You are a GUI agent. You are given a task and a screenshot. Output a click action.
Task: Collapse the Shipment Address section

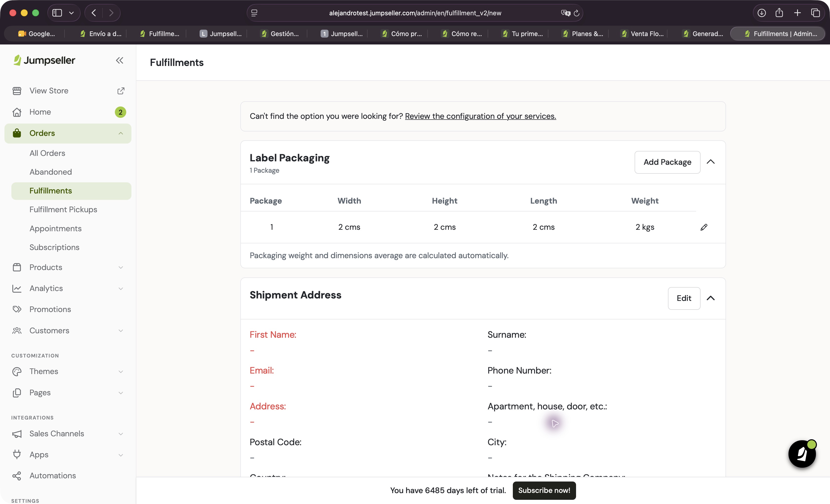711,298
